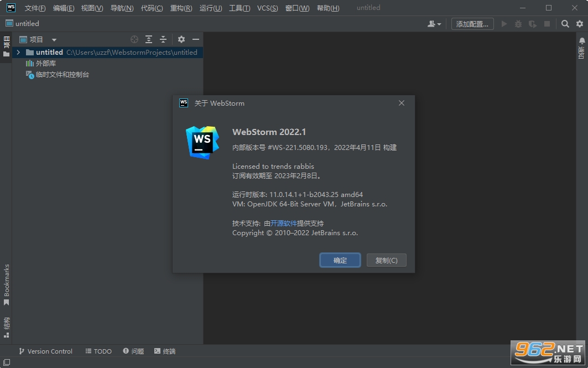Open the user account dropdown icon

click(x=434, y=24)
